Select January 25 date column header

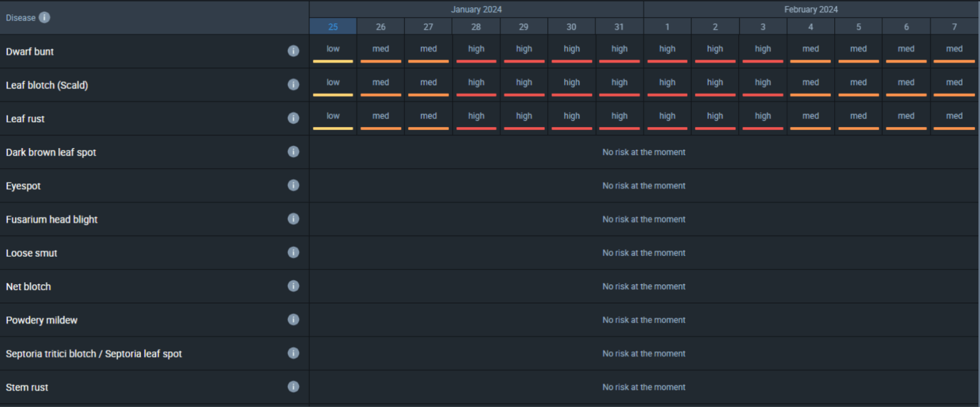coord(333,27)
